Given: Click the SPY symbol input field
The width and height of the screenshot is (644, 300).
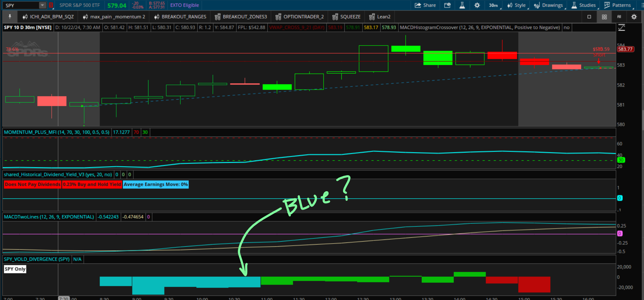Looking at the screenshot, I should [21, 5].
